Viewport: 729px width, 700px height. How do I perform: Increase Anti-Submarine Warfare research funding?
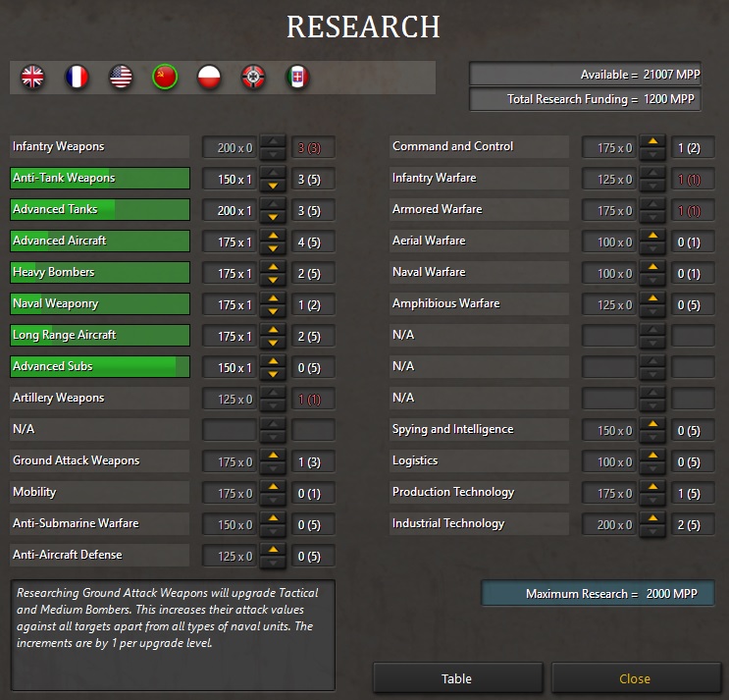click(x=274, y=518)
